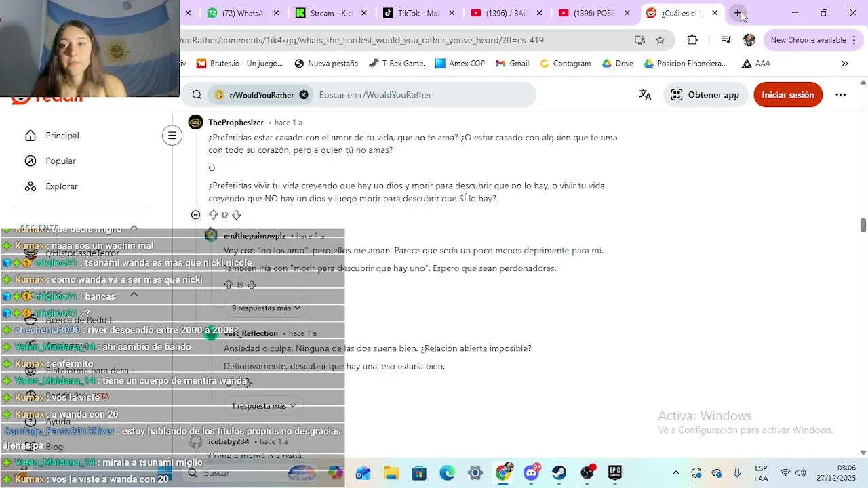Expand the 9 respuestas más replies
868x488 pixels.
(266, 308)
